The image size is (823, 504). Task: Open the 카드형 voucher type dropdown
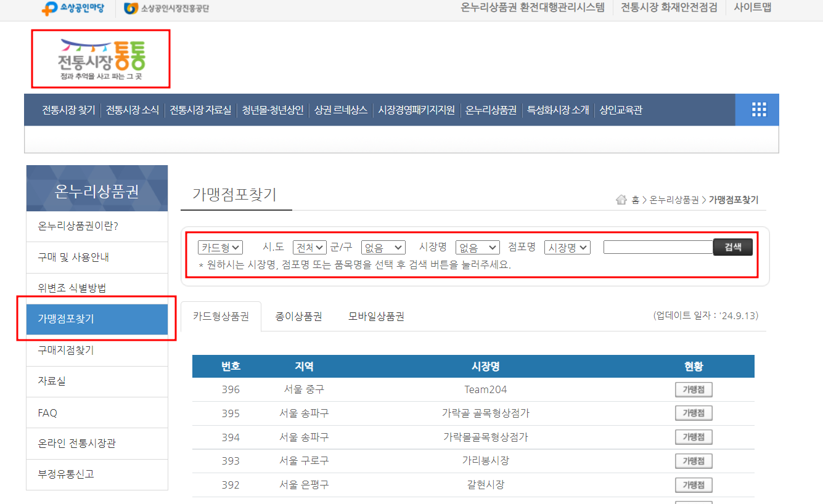[x=220, y=247]
